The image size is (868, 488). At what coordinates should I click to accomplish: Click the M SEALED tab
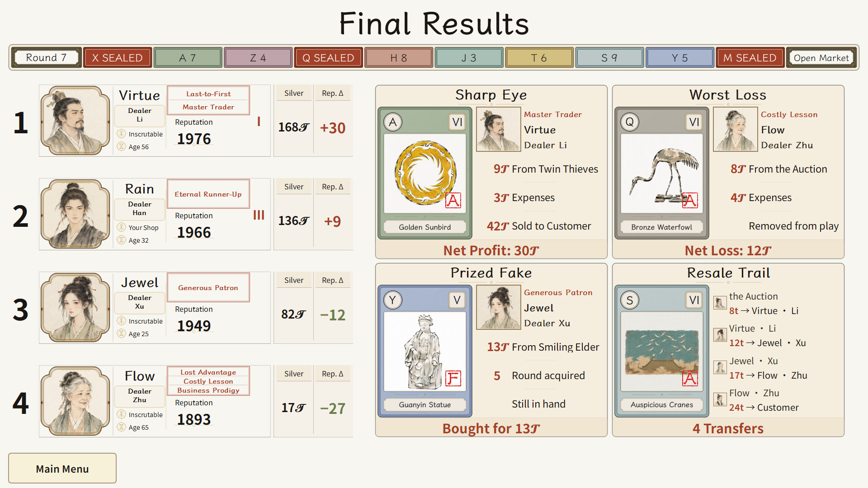(x=750, y=58)
